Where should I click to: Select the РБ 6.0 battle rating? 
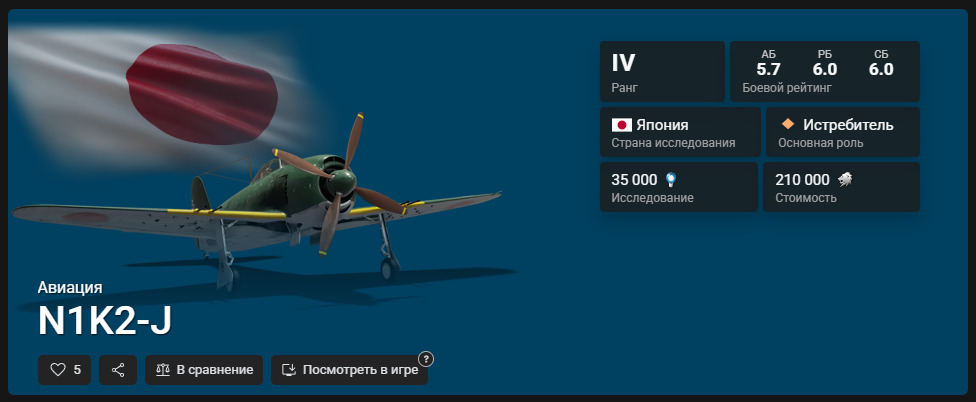(825, 63)
